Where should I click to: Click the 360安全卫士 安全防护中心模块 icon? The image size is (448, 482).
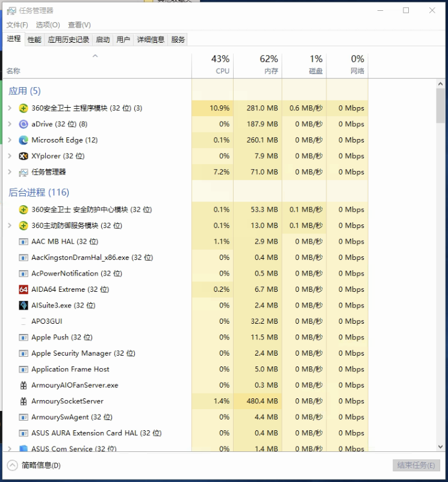coord(23,209)
